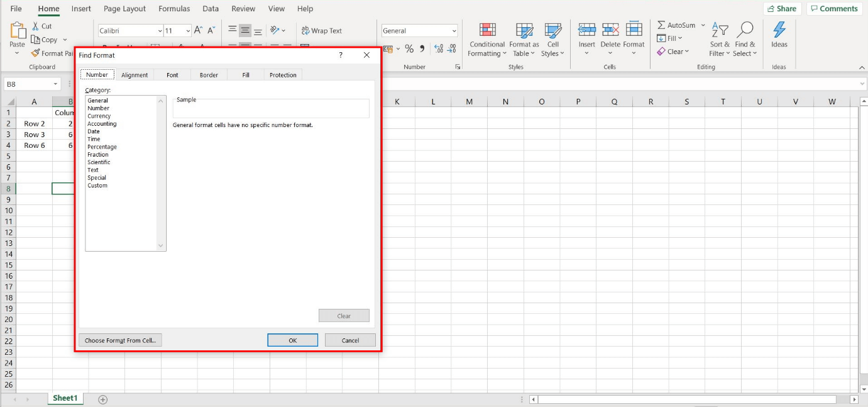Click the Clear eraser icon in Editing group
868x407 pixels.
661,52
